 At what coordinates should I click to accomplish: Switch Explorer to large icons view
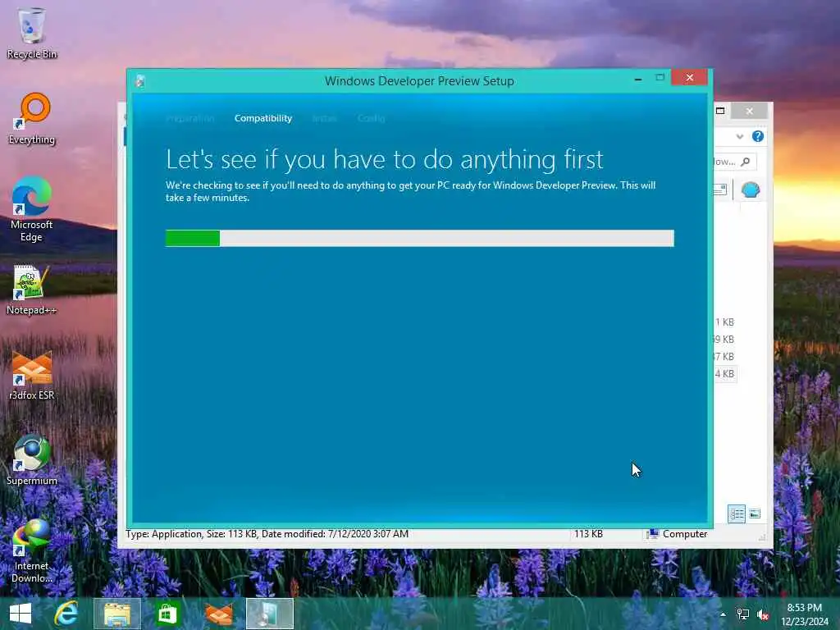(755, 514)
